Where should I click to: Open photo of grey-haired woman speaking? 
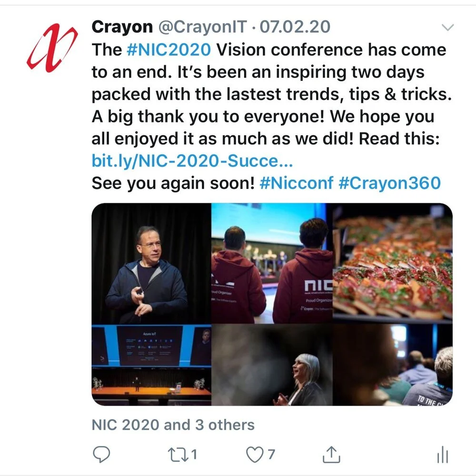pos(272,365)
